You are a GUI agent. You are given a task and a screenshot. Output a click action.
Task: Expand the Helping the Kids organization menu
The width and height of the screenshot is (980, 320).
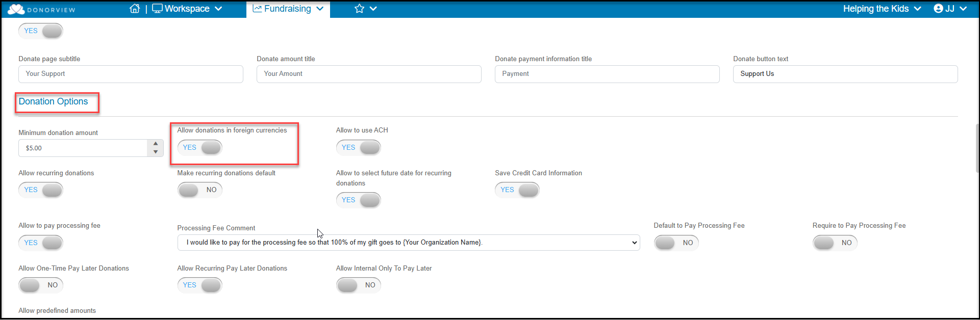882,9
